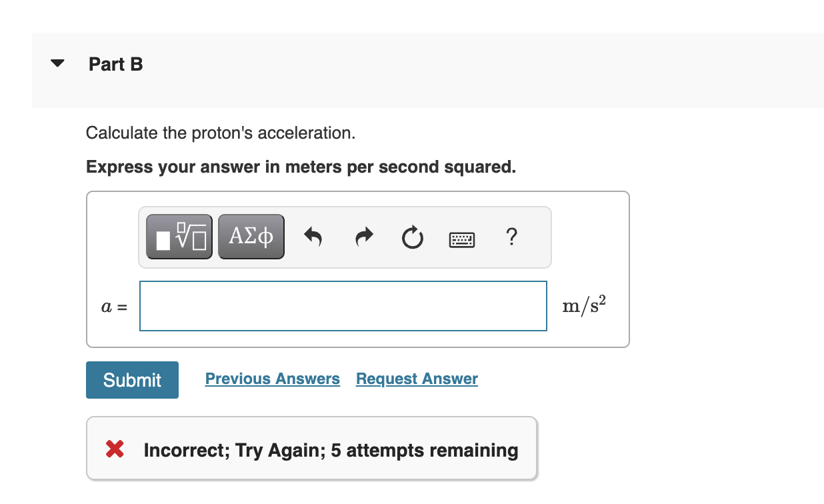Select the square root template button
Image resolution: width=824 pixels, height=504 pixels.
tap(179, 236)
